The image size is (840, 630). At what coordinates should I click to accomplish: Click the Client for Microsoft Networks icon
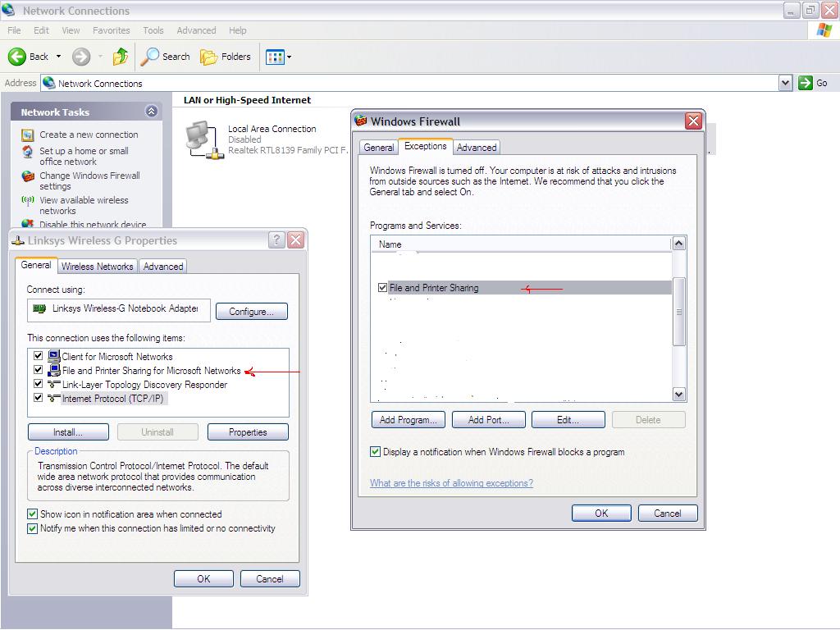pos(53,356)
